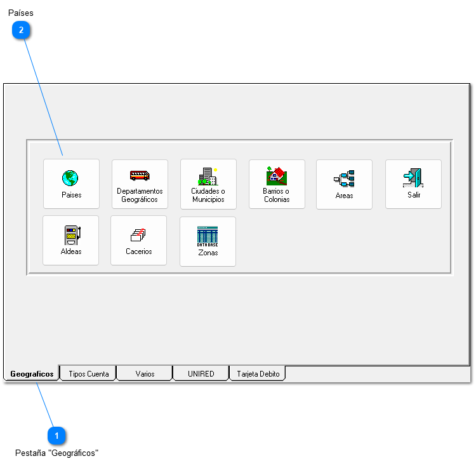476x468 pixels.
Task: Click the red bus Departamentos Geográficos icon
Action: click(140, 176)
